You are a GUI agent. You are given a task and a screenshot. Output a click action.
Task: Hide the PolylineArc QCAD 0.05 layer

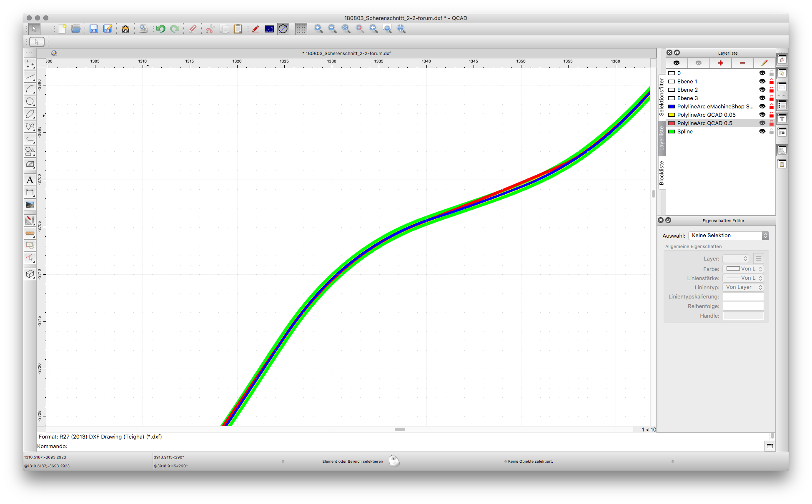click(x=762, y=115)
